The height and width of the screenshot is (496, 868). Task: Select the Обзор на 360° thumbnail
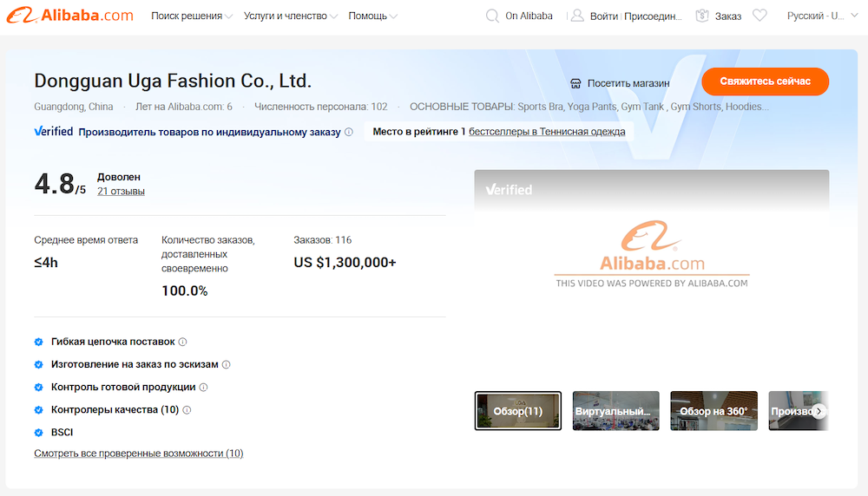713,411
